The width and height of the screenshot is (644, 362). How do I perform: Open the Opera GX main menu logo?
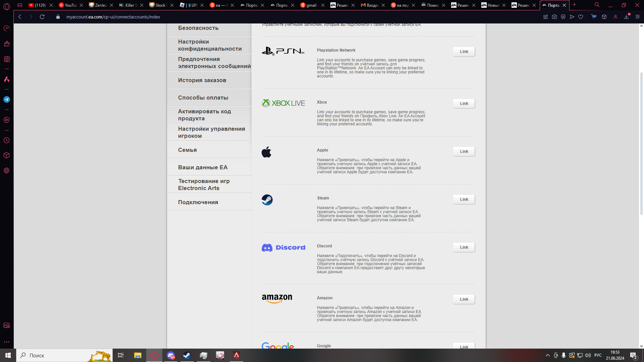coord(7,6)
